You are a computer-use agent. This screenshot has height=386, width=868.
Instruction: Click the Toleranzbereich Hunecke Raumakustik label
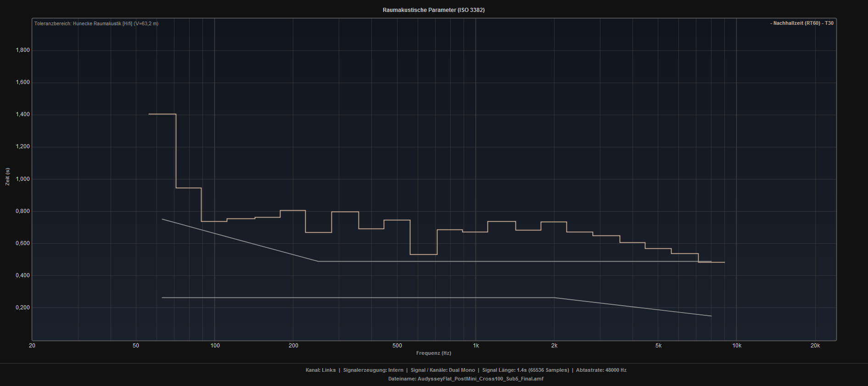(x=96, y=23)
